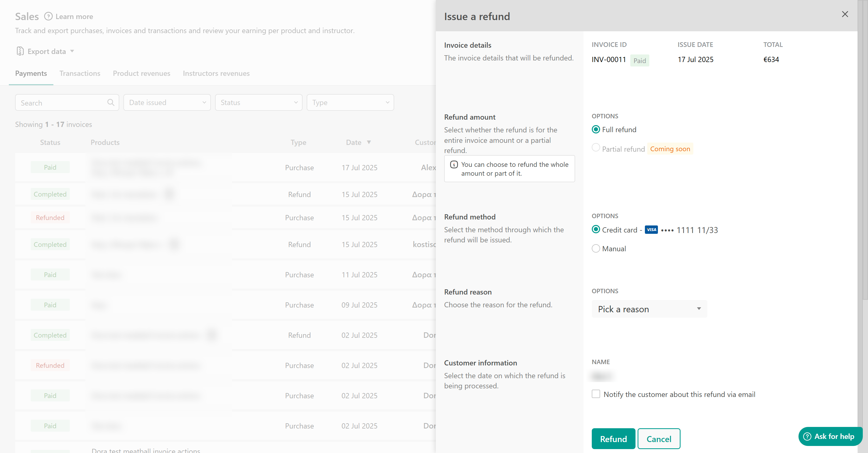Screen dimensions: 868x453
Task: Select Credit card refund method
Action: [x=596, y=230]
